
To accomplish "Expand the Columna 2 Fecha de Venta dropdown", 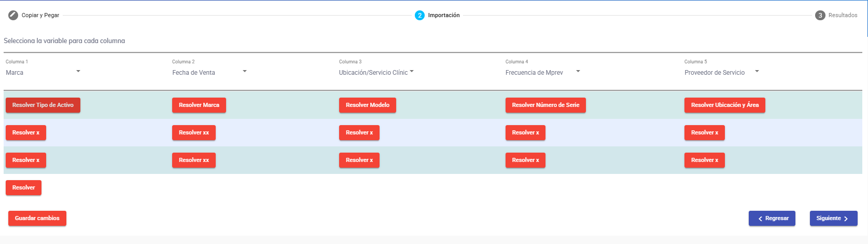I will pos(245,71).
